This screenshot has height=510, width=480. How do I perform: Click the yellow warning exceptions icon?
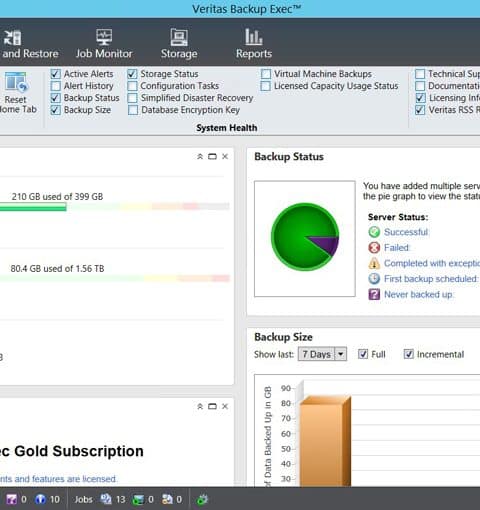point(374,263)
